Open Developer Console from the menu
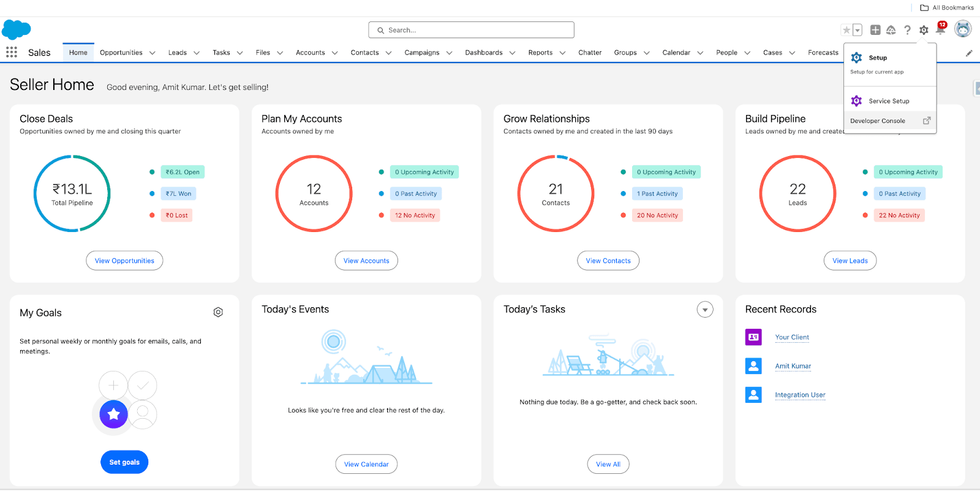 click(878, 121)
